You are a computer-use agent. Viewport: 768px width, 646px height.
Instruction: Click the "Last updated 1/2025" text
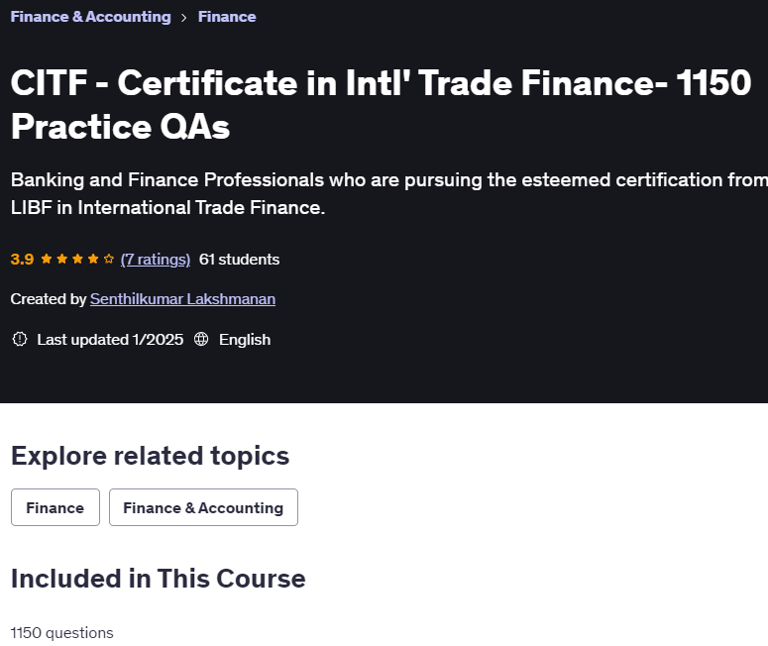click(110, 339)
